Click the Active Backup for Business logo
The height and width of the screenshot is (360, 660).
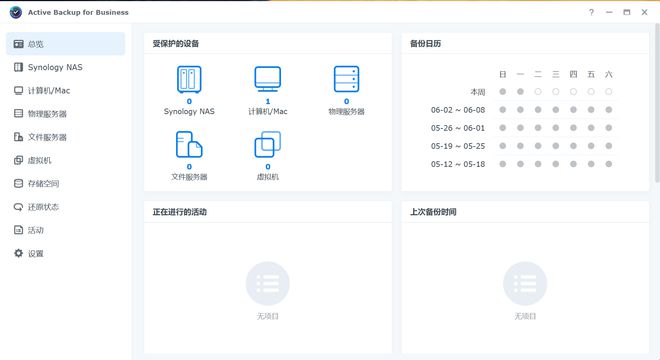pyautogui.click(x=16, y=12)
